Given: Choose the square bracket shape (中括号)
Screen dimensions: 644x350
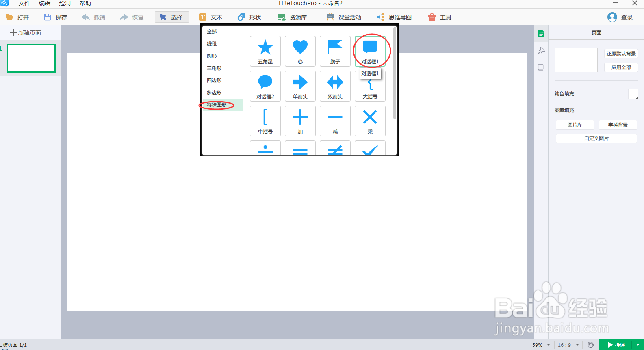Looking at the screenshot, I should click(265, 121).
